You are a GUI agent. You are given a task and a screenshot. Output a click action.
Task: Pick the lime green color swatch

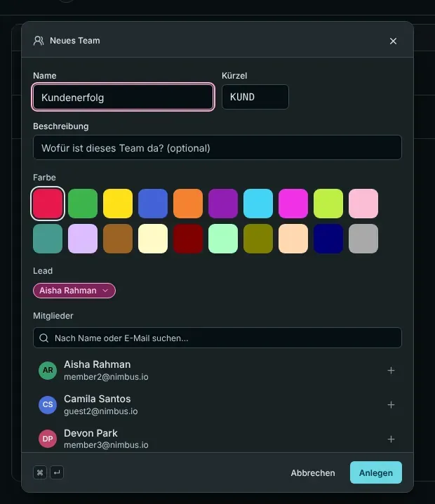pos(328,204)
